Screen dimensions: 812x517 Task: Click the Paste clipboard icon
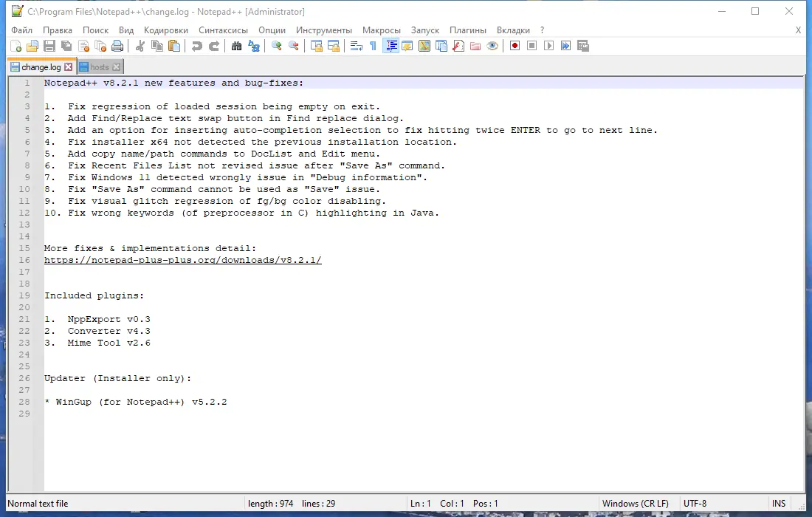174,46
